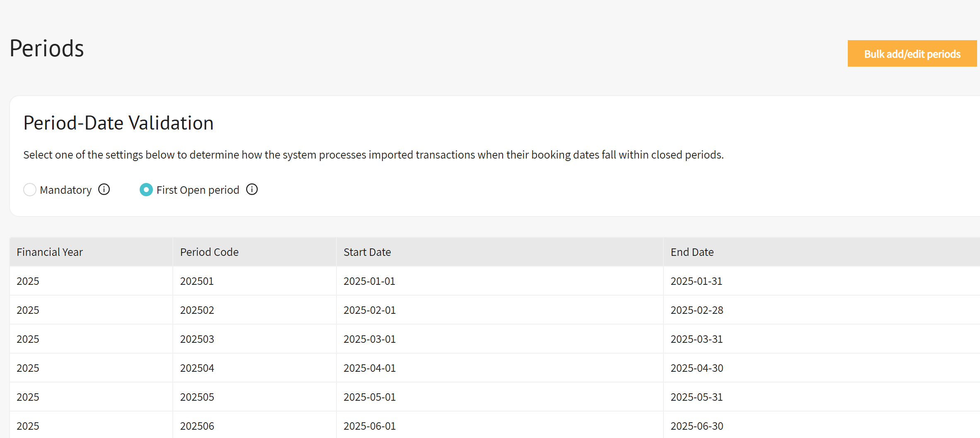This screenshot has width=980, height=438.
Task: Select the Mandatory radio option
Action: pyautogui.click(x=30, y=190)
